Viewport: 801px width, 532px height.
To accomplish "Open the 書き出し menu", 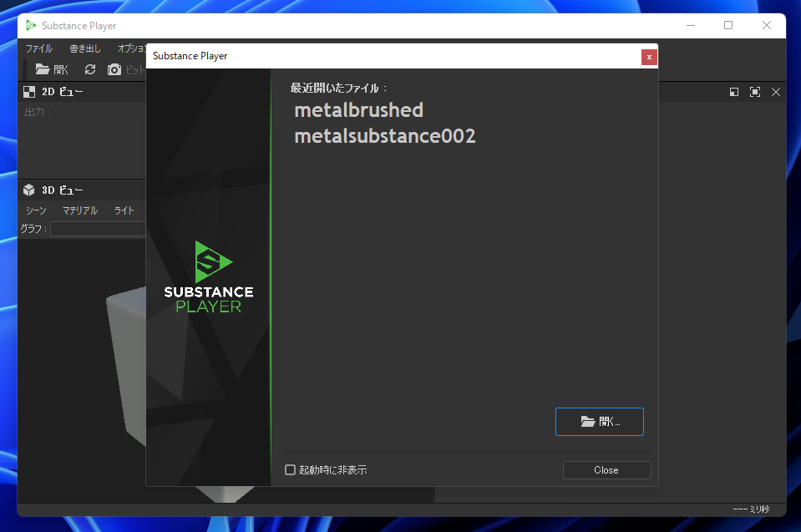I will click(x=85, y=48).
